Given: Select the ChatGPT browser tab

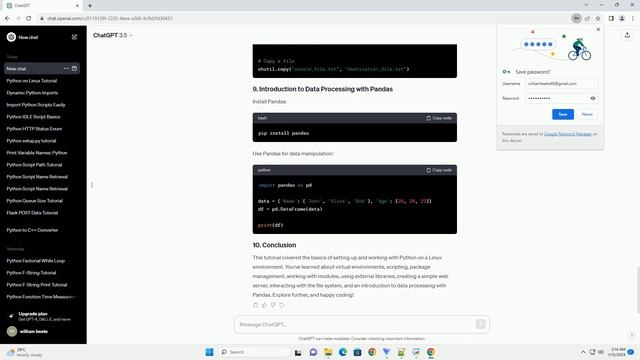Looking at the screenshot, I should tap(42, 6).
